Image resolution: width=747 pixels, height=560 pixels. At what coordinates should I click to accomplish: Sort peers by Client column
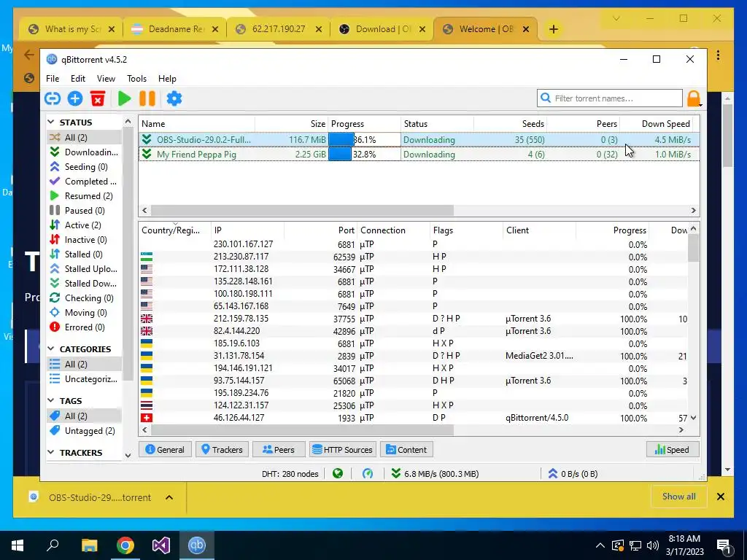(x=539, y=230)
